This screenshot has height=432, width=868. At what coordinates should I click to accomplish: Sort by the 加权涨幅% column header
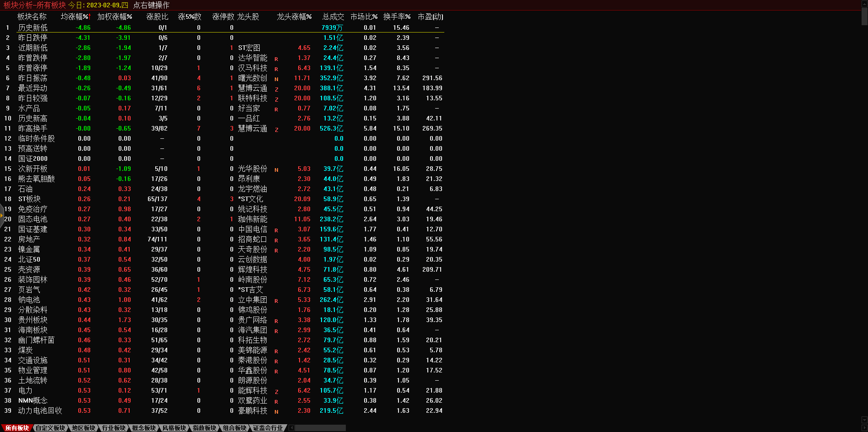(x=115, y=16)
